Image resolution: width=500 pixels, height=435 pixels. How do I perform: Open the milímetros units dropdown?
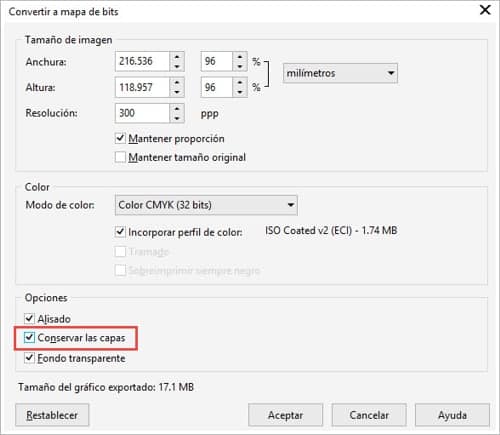(340, 73)
